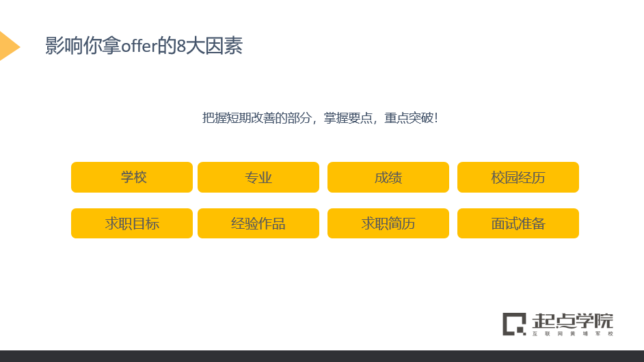Click the 互联网黄埔军校 tagline
Screen dimensions: 644x362
(x=572, y=334)
